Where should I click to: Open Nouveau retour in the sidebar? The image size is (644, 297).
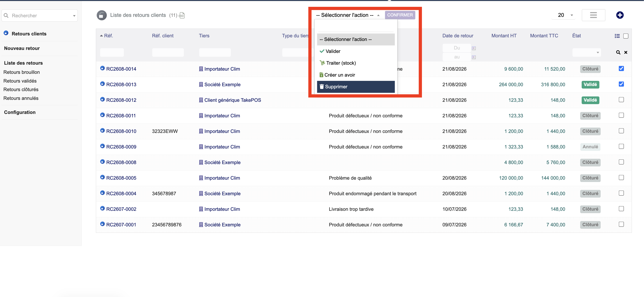click(22, 48)
